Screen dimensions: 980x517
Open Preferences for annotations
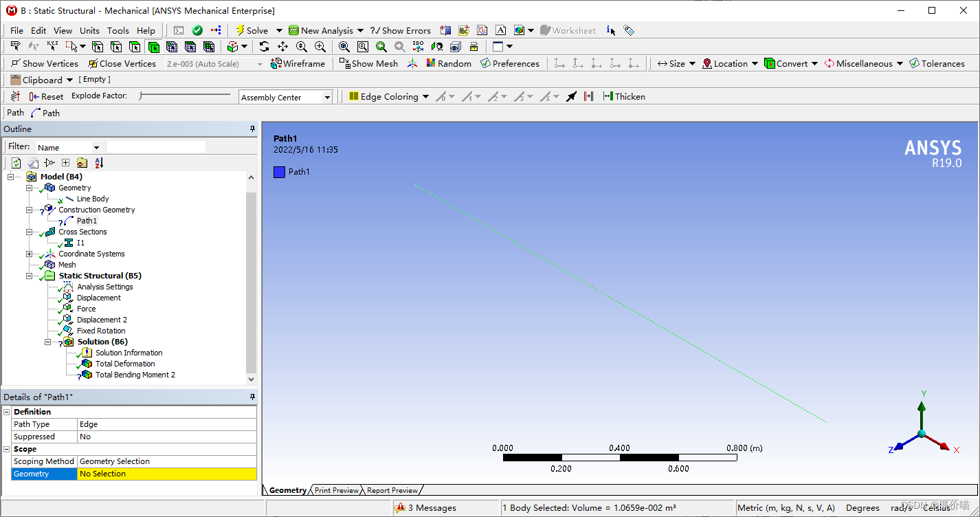[x=510, y=63]
